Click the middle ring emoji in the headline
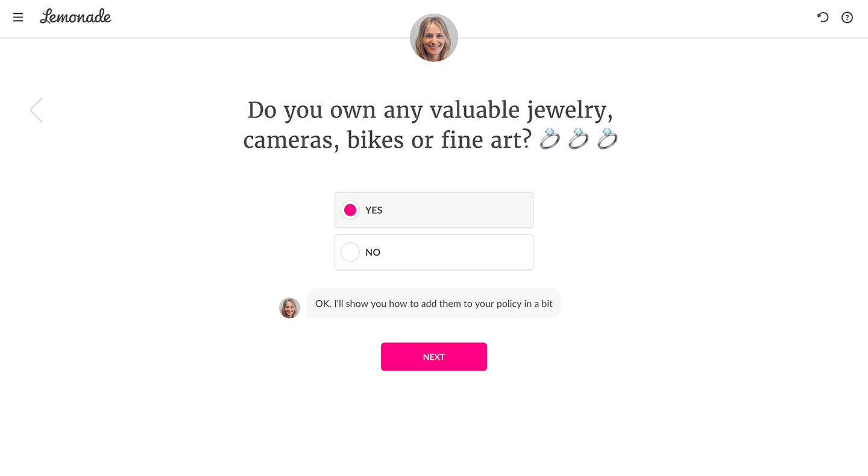Screen dimensions: 868x476 click(579, 139)
